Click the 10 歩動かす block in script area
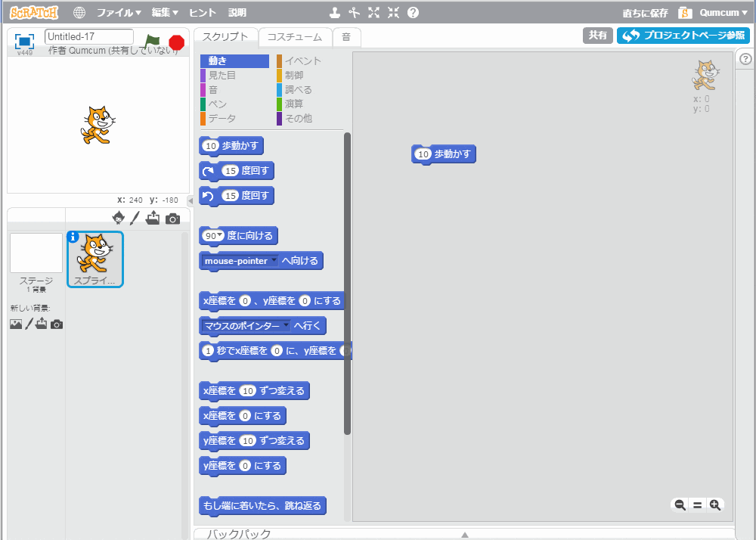 444,154
